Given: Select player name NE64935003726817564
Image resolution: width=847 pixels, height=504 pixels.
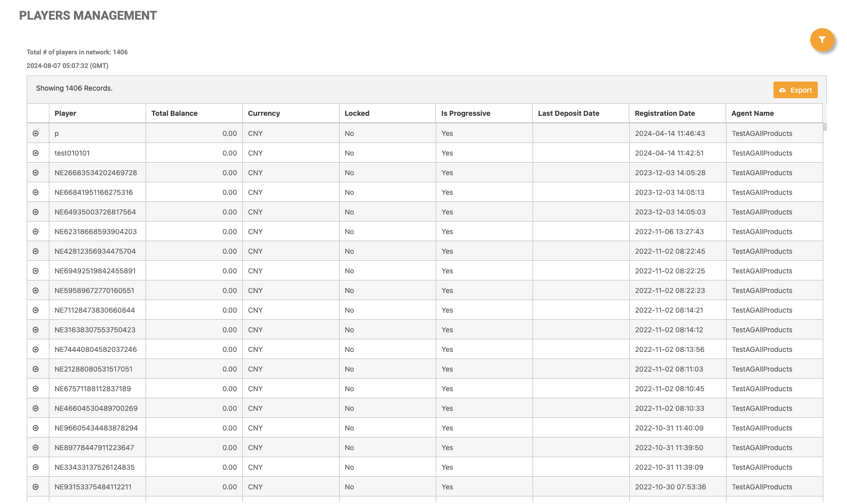Looking at the screenshot, I should [95, 212].
